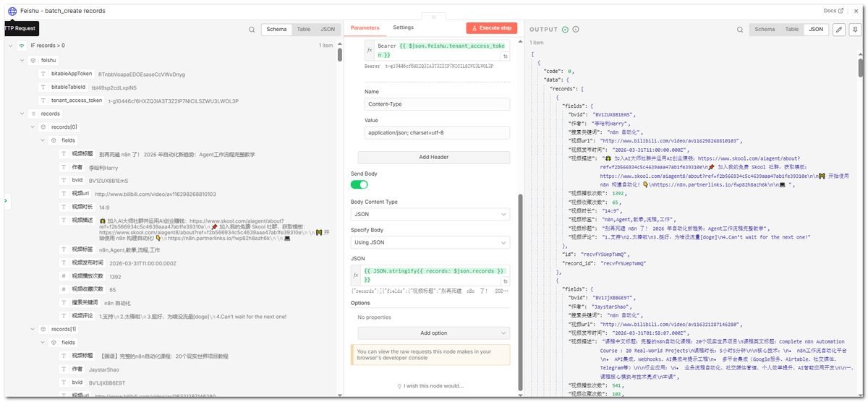Select input JSON view tab
Image resolution: width=868 pixels, height=402 pixels.
click(x=328, y=30)
